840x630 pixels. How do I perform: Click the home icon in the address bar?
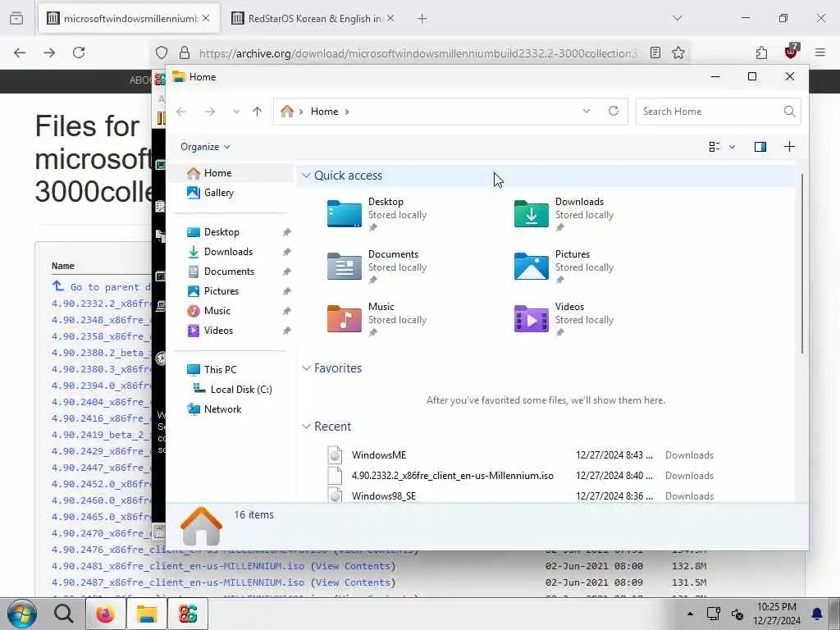[287, 111]
